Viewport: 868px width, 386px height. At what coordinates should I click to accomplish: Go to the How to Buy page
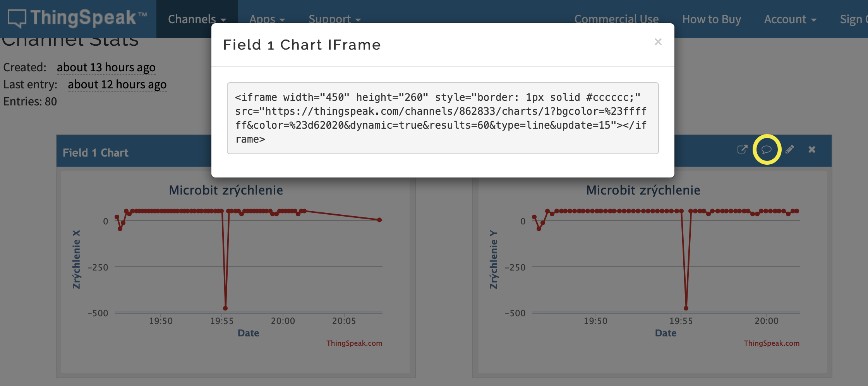711,19
